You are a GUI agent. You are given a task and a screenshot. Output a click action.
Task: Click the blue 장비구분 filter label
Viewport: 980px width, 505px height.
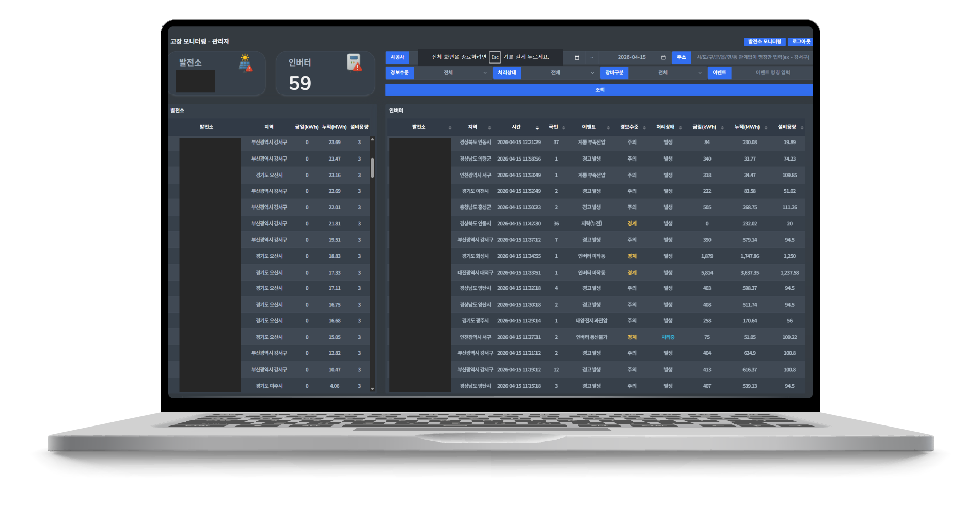point(614,73)
